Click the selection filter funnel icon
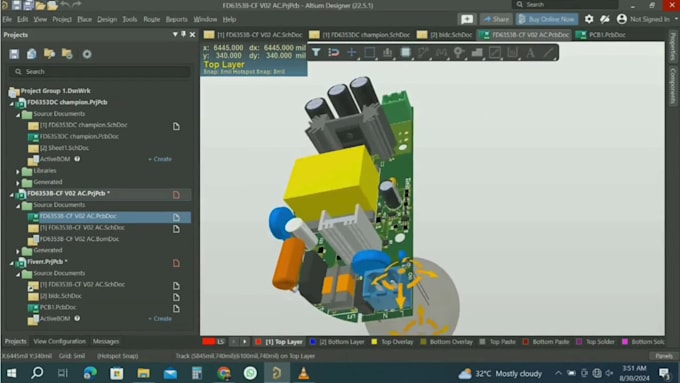Screen dimensions: 680x383 point(316,52)
